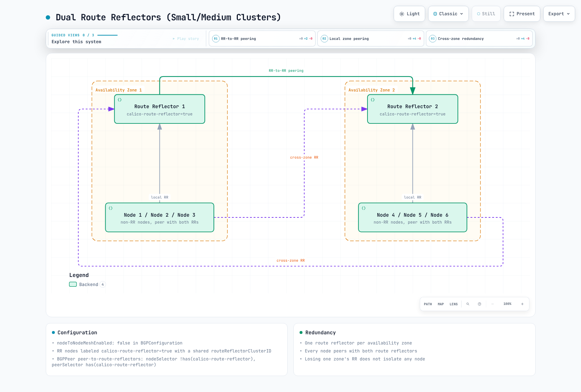Select the Route Reflector 1 node

click(160, 109)
